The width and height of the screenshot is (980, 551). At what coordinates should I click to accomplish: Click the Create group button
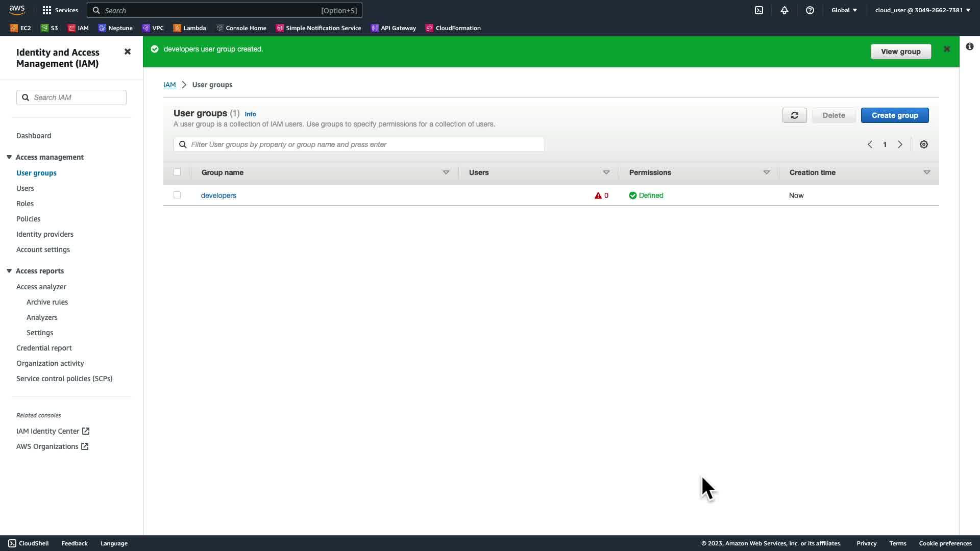coord(894,115)
